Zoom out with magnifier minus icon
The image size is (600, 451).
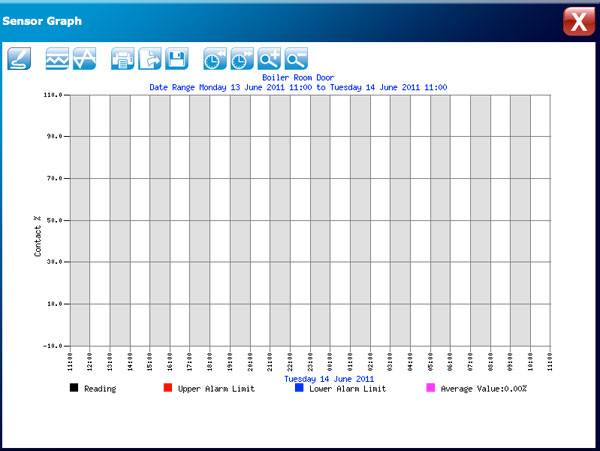point(296,59)
